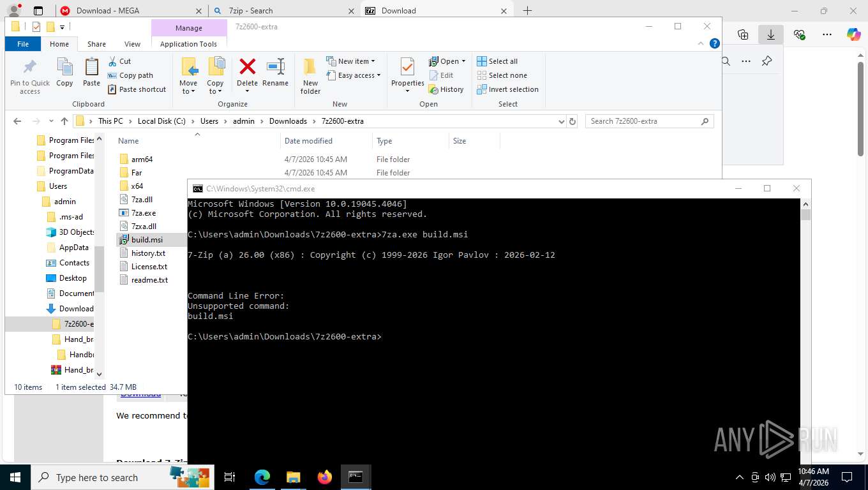
Task: Sort by the Type column header
Action: click(x=384, y=141)
